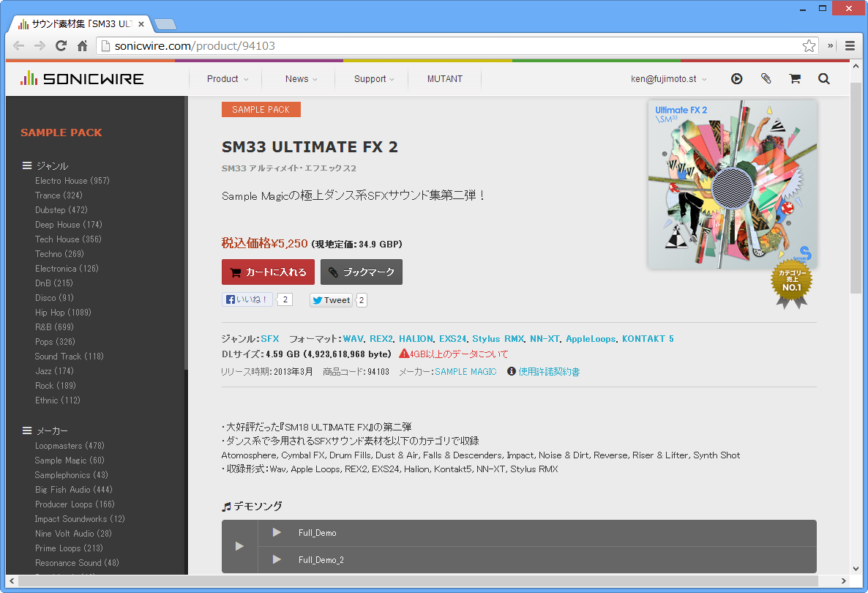Open the MUTANT menu item
This screenshot has height=593, width=868.
(x=444, y=78)
